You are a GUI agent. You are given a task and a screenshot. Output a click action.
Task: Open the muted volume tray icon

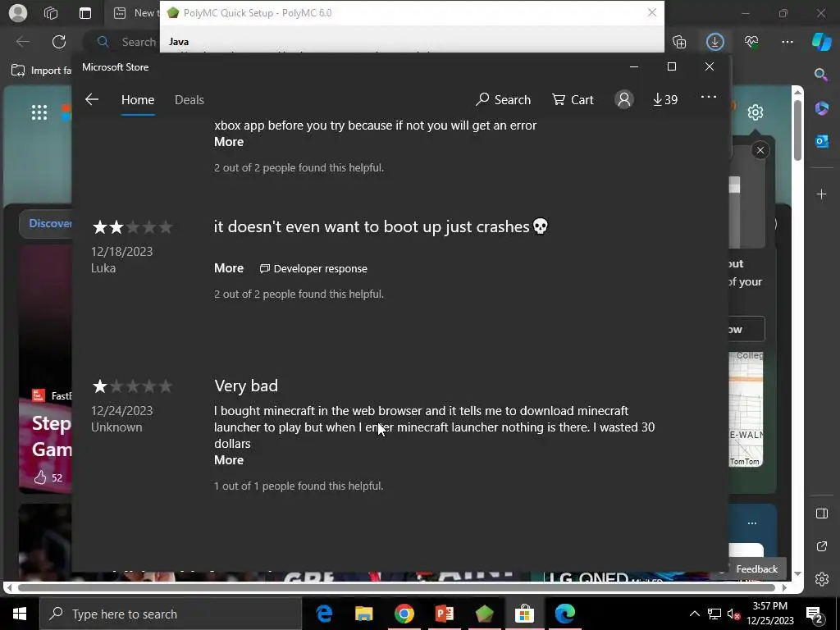pos(733,614)
